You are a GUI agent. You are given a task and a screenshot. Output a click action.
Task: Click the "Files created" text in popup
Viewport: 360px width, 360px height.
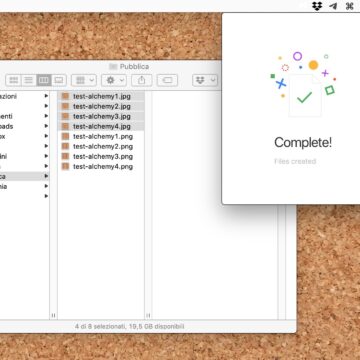point(295,161)
